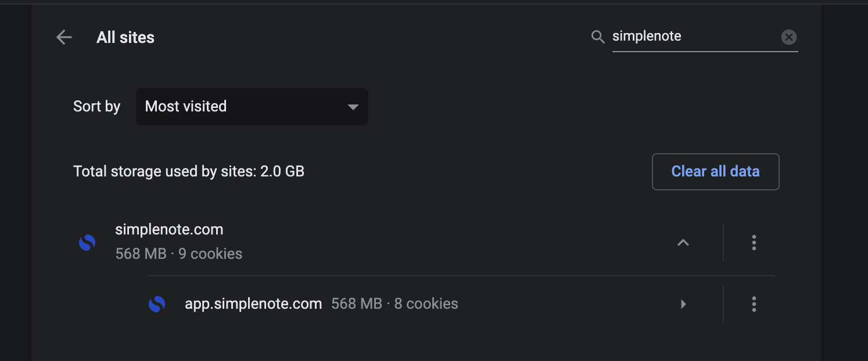Click the app.simplenote.com site favicon
This screenshot has height=361, width=868.
[x=157, y=304]
